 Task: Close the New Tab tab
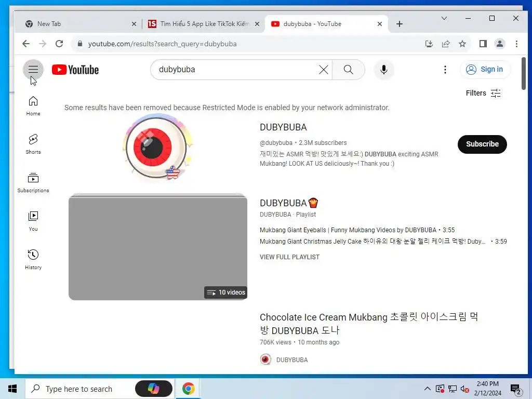pos(134,24)
